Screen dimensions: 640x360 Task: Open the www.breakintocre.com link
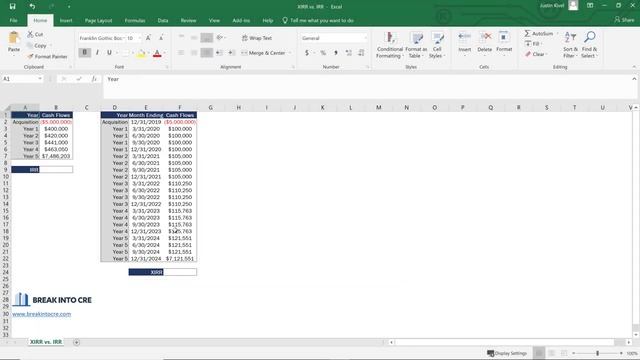42,314
